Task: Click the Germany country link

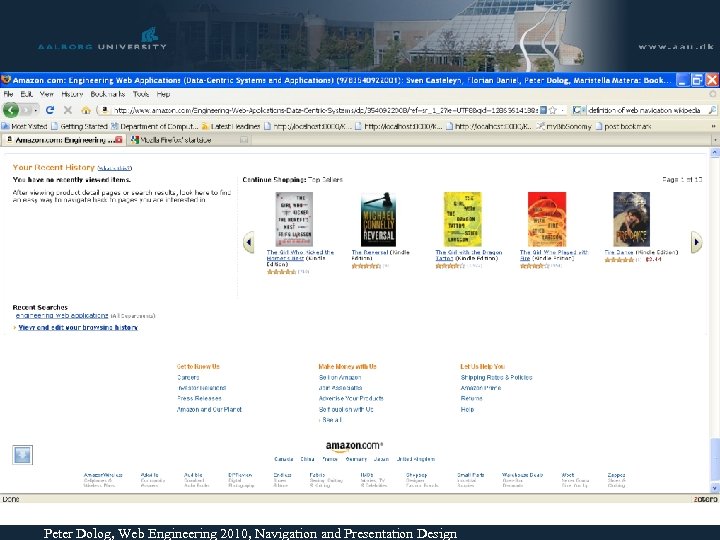Action: 356,459
